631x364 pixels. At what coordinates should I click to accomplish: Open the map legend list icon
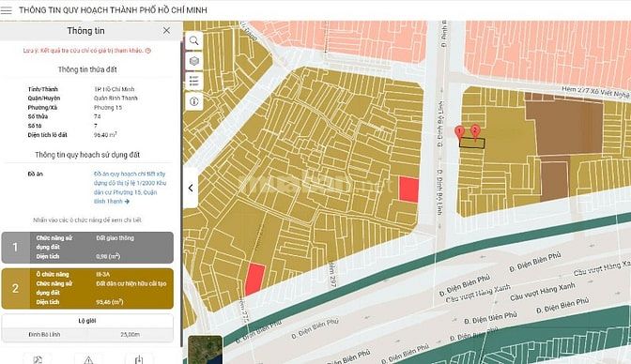pos(194,81)
